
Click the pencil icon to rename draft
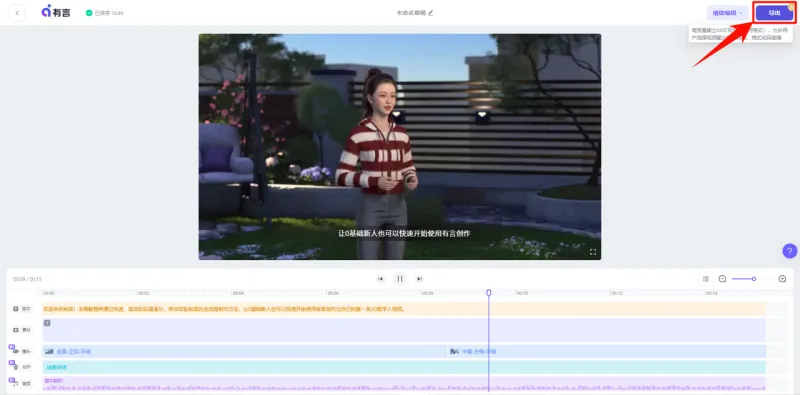[431, 13]
